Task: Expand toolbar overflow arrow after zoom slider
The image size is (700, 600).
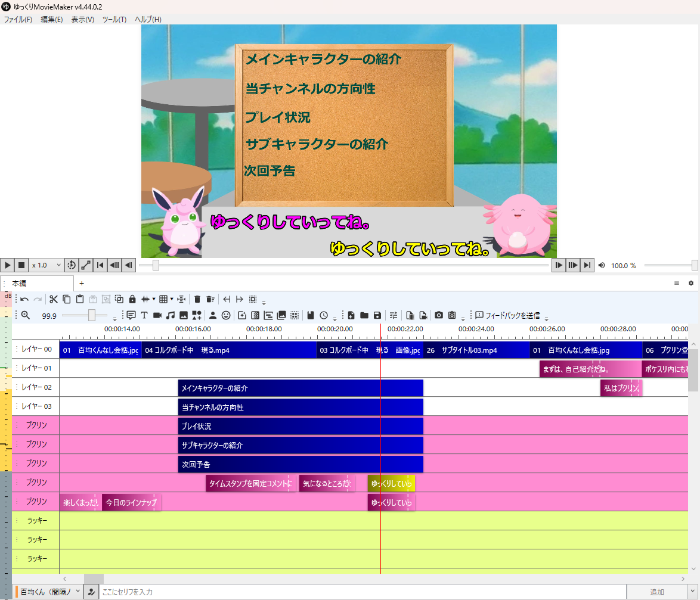Action: click(114, 318)
